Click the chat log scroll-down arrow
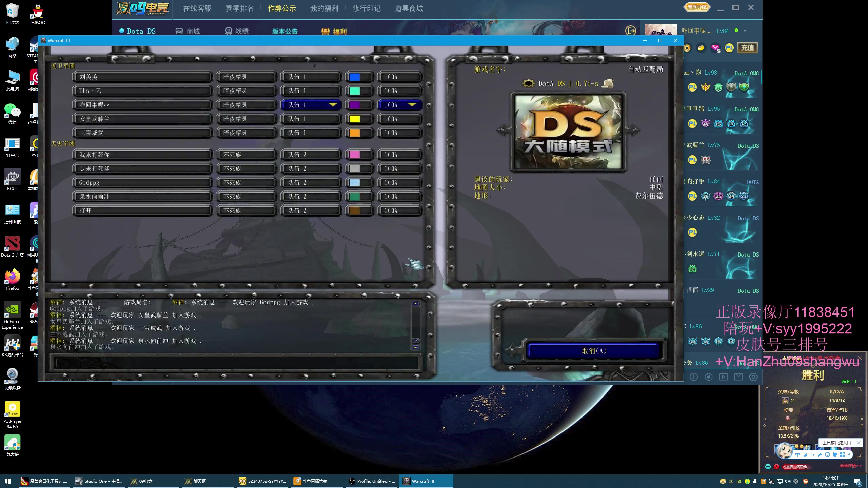Viewport: 868px width, 488px height. [416, 347]
